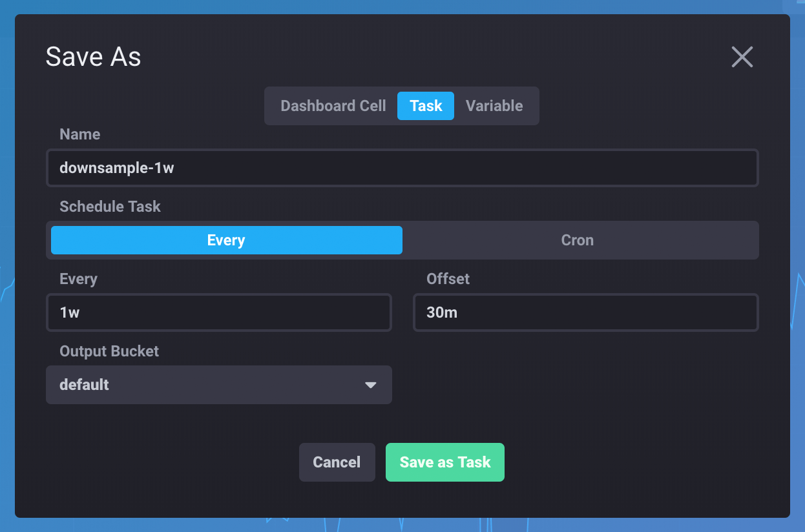The image size is (805, 532).
Task: Close the Save As dialog with X
Action: (742, 57)
